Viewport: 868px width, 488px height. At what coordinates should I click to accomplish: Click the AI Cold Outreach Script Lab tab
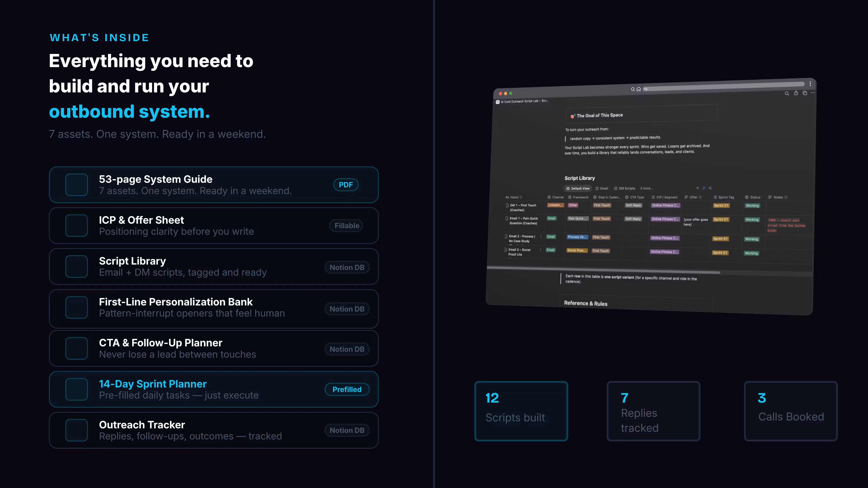pyautogui.click(x=522, y=101)
